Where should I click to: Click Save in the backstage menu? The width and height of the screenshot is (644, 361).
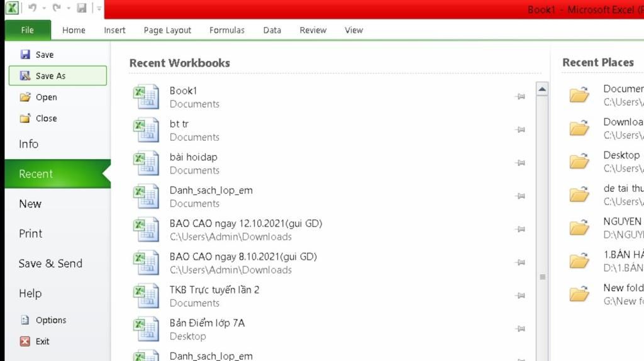point(57,55)
